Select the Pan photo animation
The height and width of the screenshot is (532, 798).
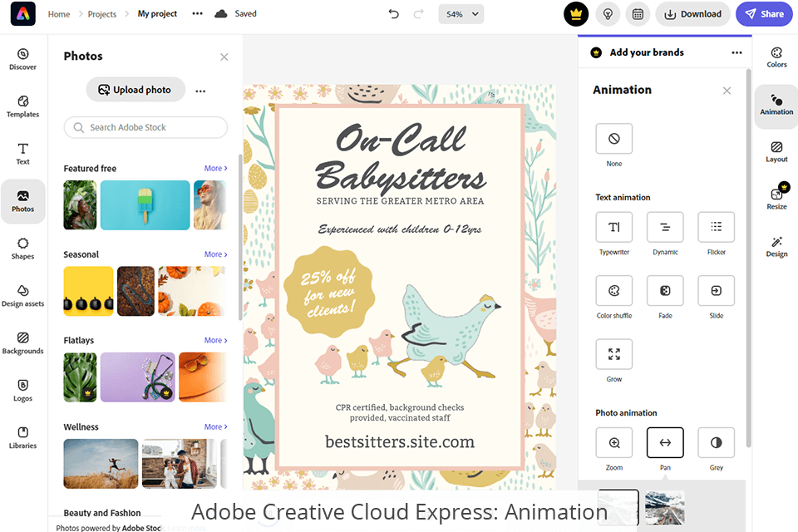(665, 442)
